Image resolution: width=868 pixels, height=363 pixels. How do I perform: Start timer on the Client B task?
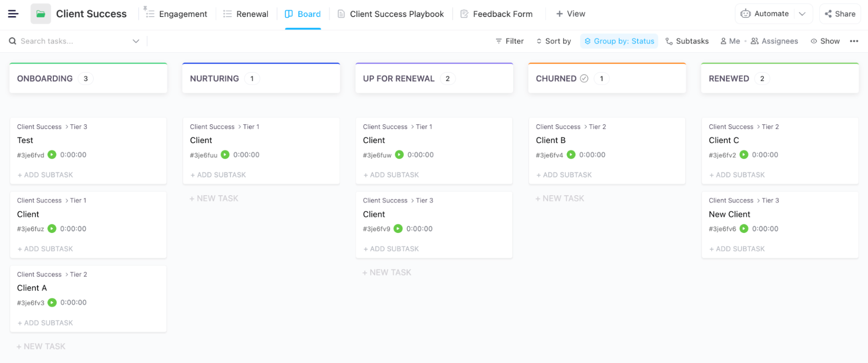571,155
